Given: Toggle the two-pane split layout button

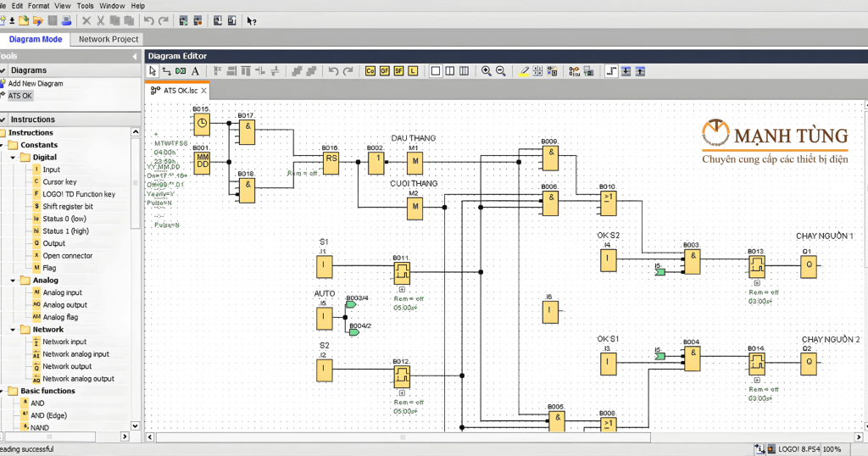Looking at the screenshot, I should [x=449, y=71].
